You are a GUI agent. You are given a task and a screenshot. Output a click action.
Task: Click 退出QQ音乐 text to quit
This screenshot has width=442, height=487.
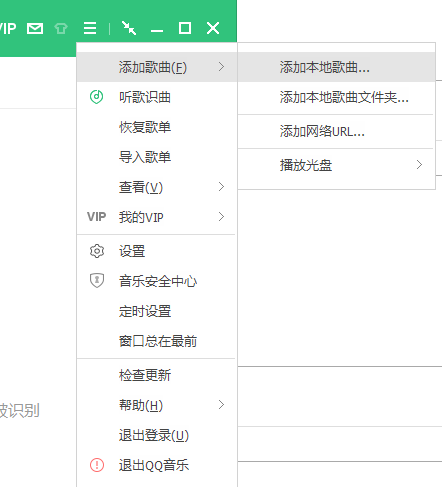click(154, 465)
